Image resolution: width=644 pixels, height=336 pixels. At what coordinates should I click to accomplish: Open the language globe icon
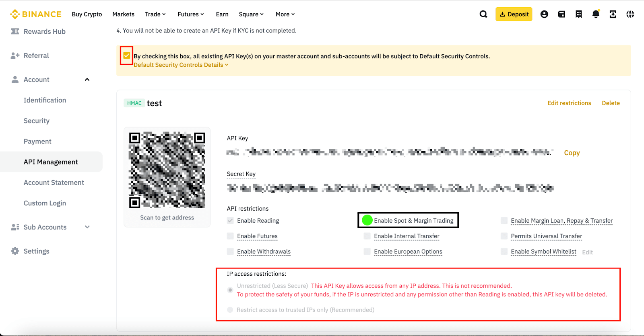[630, 14]
